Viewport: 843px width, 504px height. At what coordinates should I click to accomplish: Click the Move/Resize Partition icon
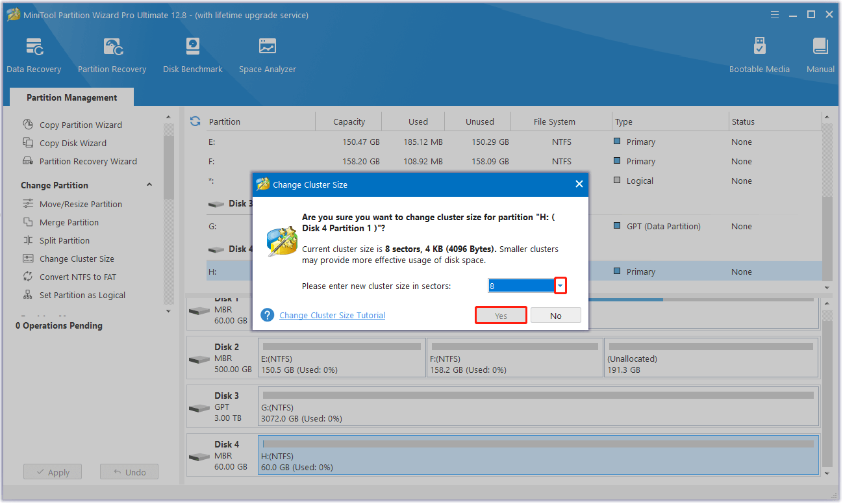[28, 204]
